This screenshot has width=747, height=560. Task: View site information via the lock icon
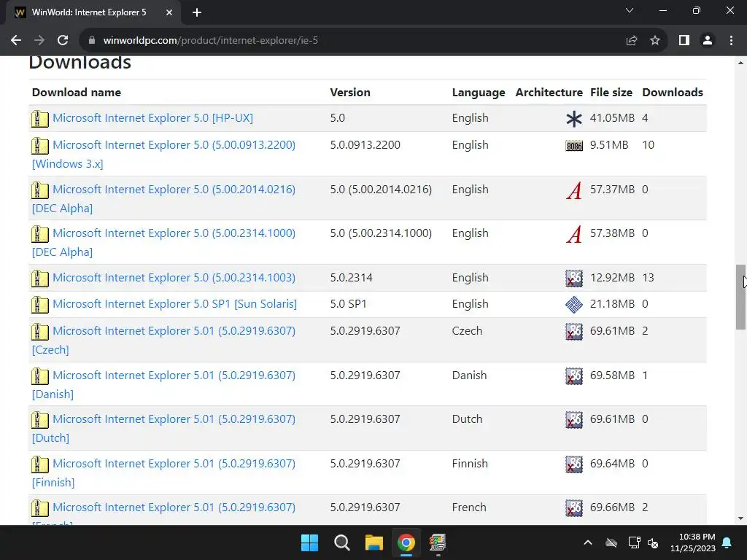point(92,41)
